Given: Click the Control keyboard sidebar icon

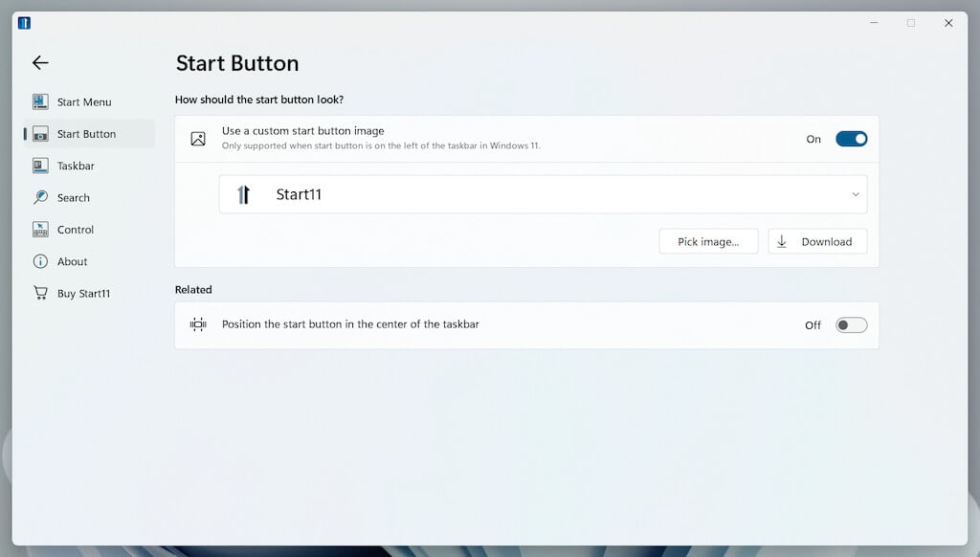Looking at the screenshot, I should [40, 230].
